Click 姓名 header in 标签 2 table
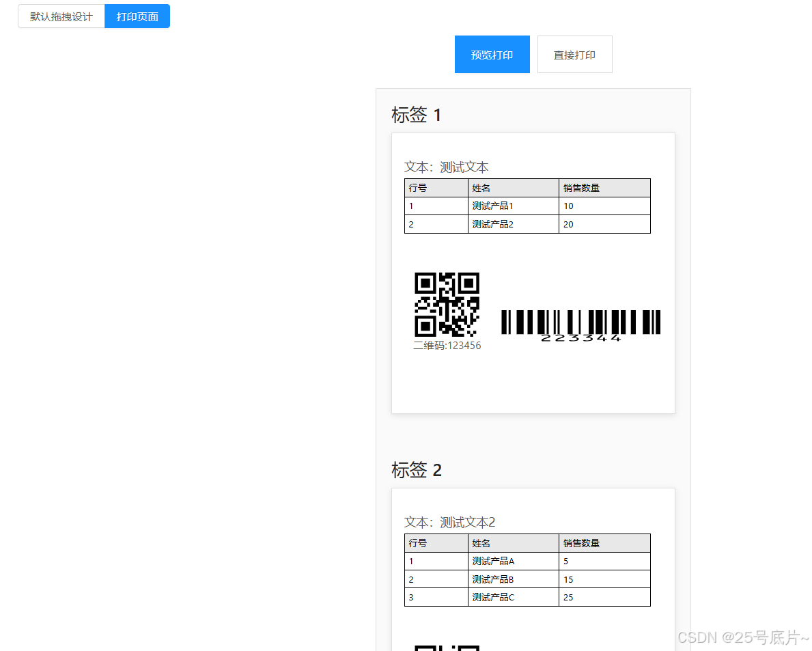Viewport: 812px width, 651px height. pyautogui.click(x=513, y=543)
